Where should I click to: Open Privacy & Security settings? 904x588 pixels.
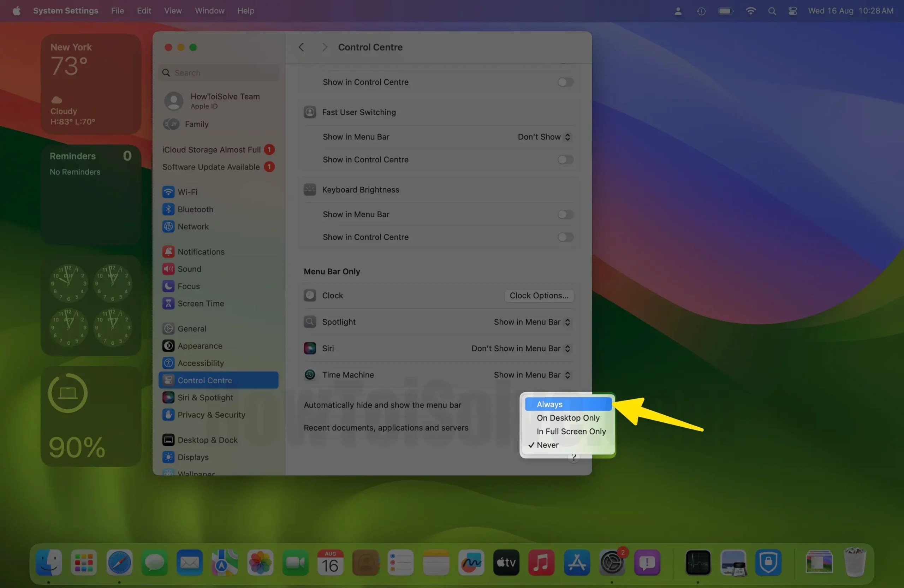211,415
